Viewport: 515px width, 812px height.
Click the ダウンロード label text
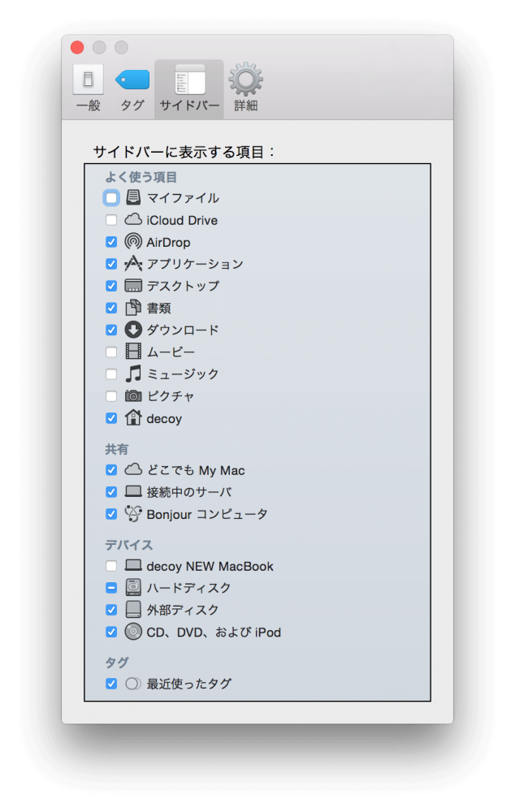[183, 330]
